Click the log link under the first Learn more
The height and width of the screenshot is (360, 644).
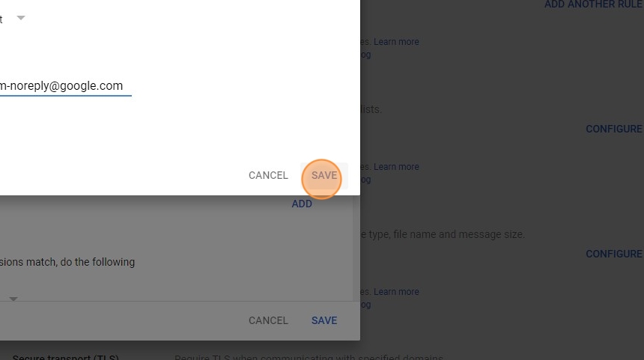pyautogui.click(x=365, y=55)
